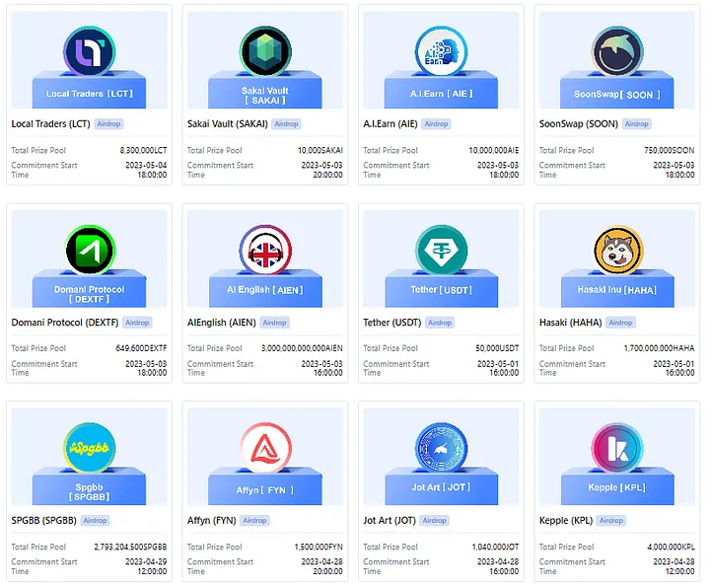The height and width of the screenshot is (588, 710).
Task: Open the Affyn (FYN) title
Action: [212, 521]
